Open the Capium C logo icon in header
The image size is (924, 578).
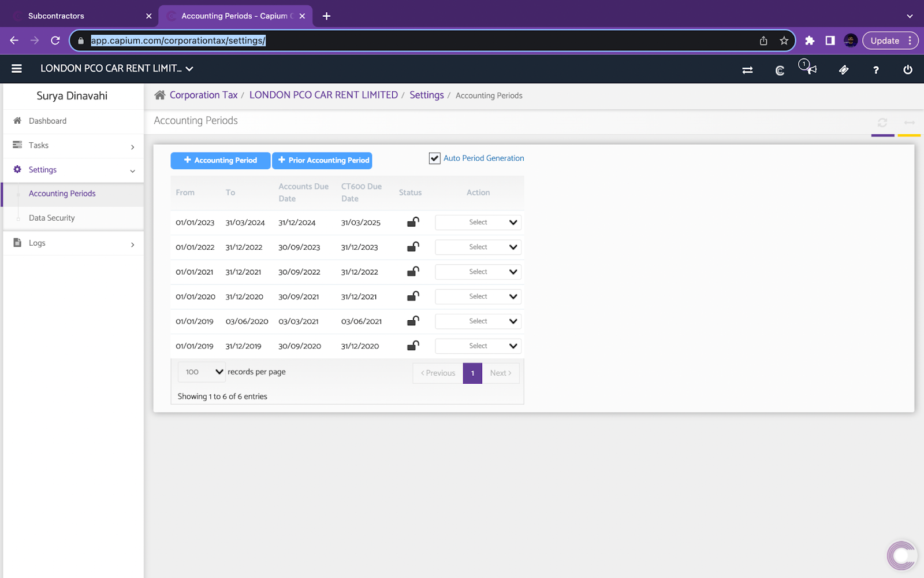(x=780, y=70)
